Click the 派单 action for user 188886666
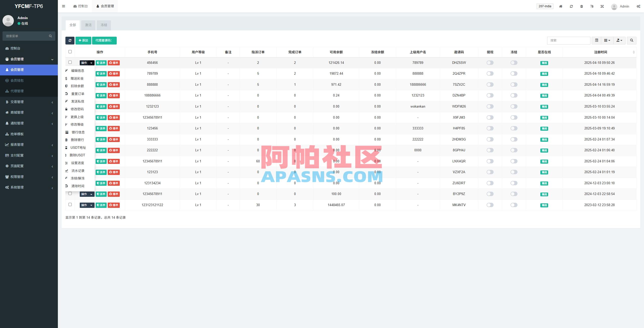Screen dimensions: 644x328 [x=101, y=96]
